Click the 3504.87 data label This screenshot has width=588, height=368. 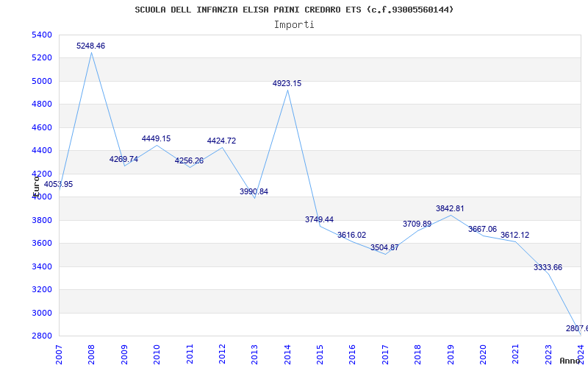point(384,247)
